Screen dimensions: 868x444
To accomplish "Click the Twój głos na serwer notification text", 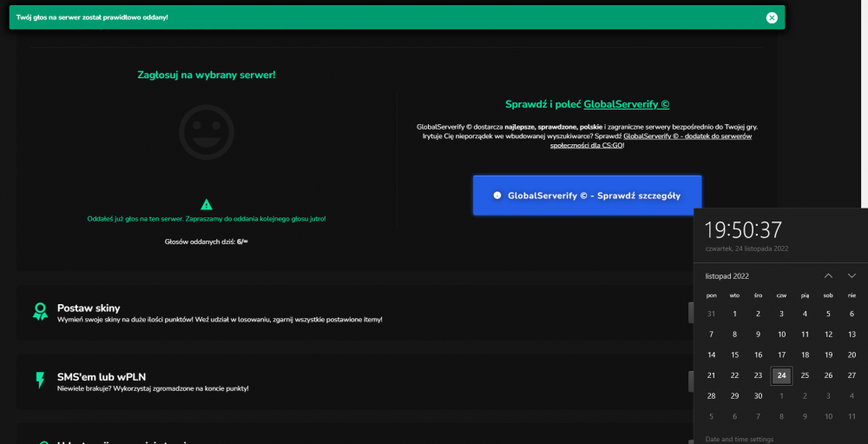I will point(92,17).
